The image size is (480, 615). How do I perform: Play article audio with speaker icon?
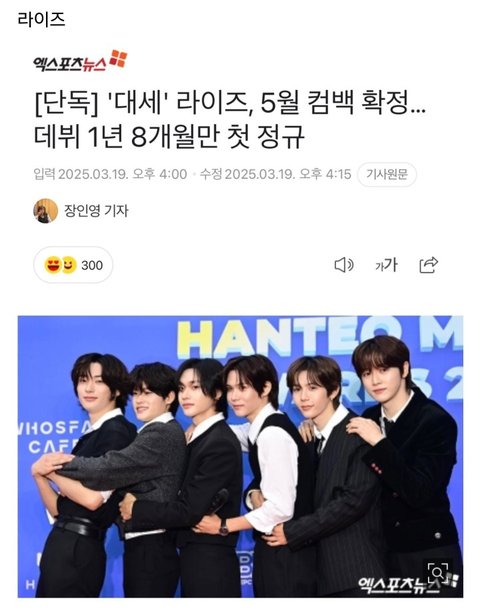(344, 265)
